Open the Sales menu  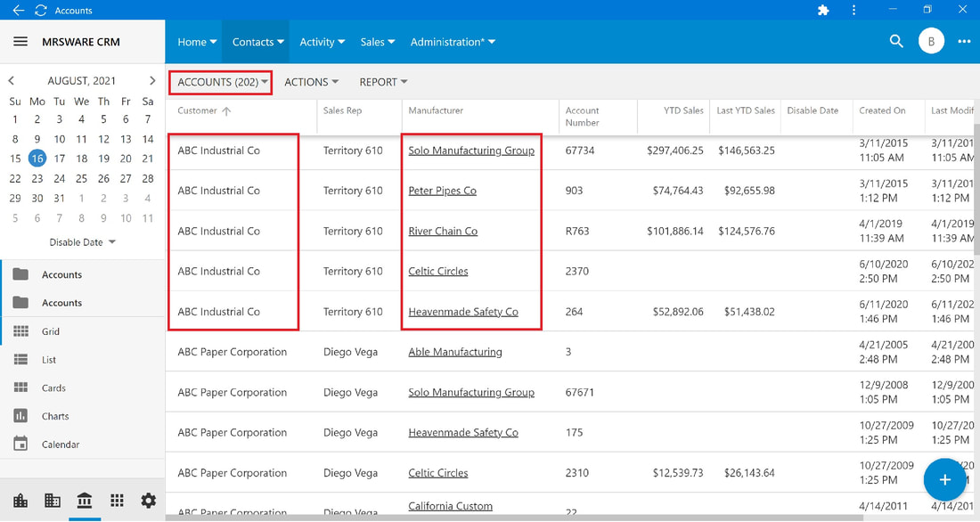coord(378,42)
